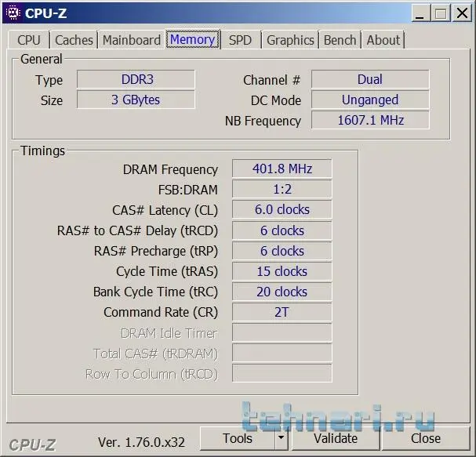Click the CPU-Z logo at bottom left
The width and height of the screenshot is (476, 457).
coord(32,445)
